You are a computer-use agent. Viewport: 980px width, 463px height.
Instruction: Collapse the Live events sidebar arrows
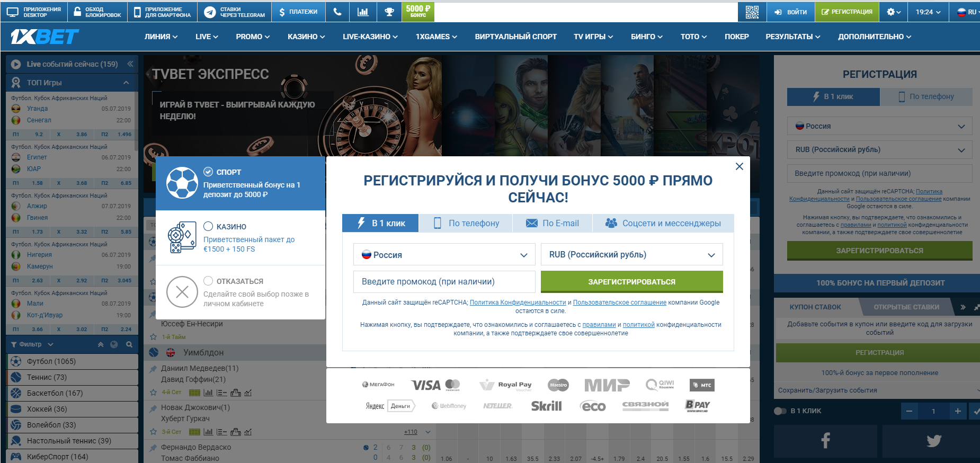[x=130, y=64]
